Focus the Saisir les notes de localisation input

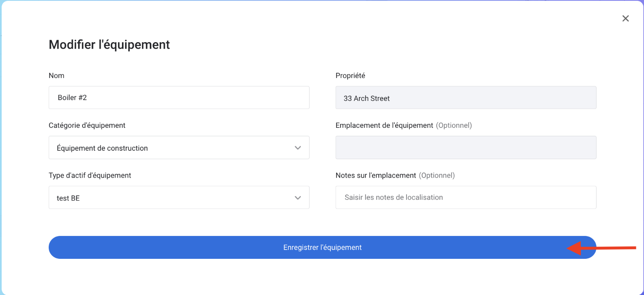tap(466, 197)
